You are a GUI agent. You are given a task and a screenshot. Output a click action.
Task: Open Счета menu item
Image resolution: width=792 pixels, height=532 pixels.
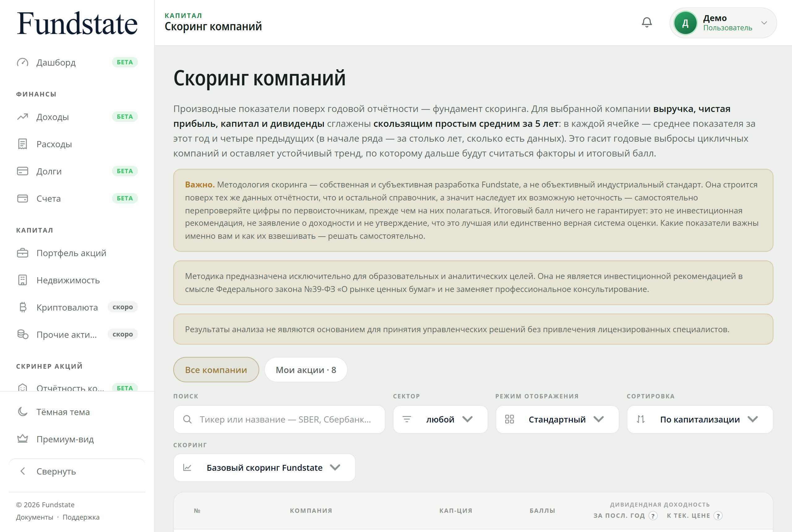[x=77, y=198]
